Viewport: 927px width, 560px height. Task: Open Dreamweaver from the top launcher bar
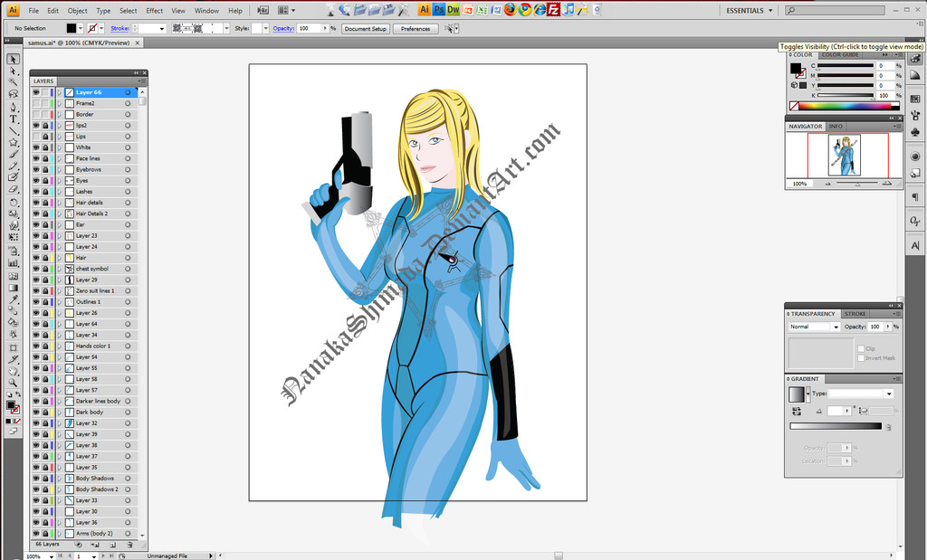click(453, 10)
